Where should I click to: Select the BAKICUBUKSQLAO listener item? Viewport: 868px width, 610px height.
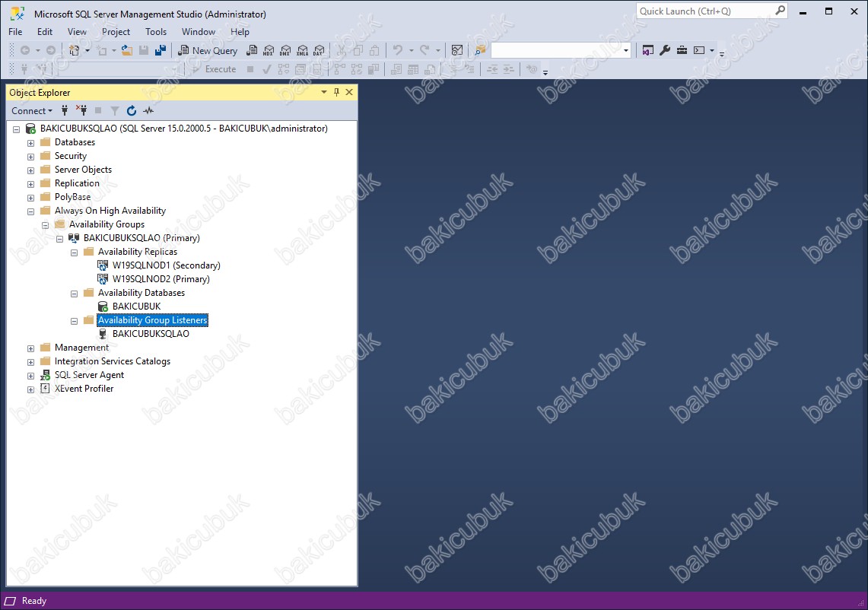[x=151, y=334]
